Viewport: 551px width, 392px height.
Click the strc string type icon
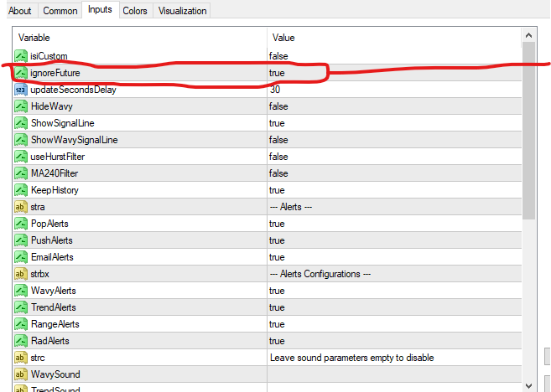tap(21, 358)
